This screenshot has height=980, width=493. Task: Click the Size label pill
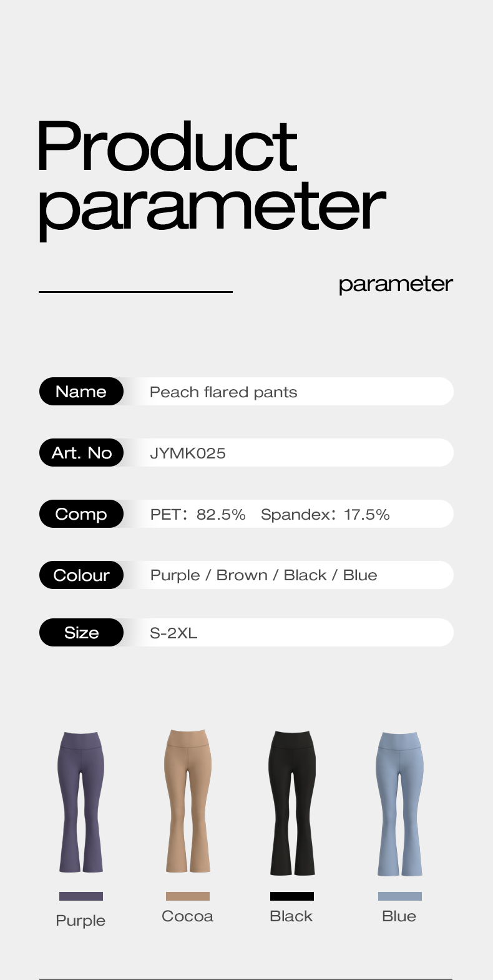pos(81,633)
